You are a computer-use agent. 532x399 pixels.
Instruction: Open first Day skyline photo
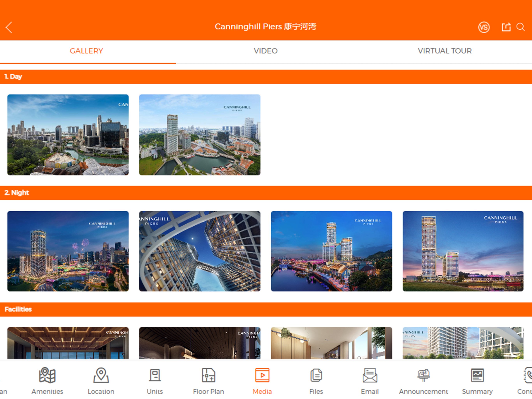tap(68, 135)
